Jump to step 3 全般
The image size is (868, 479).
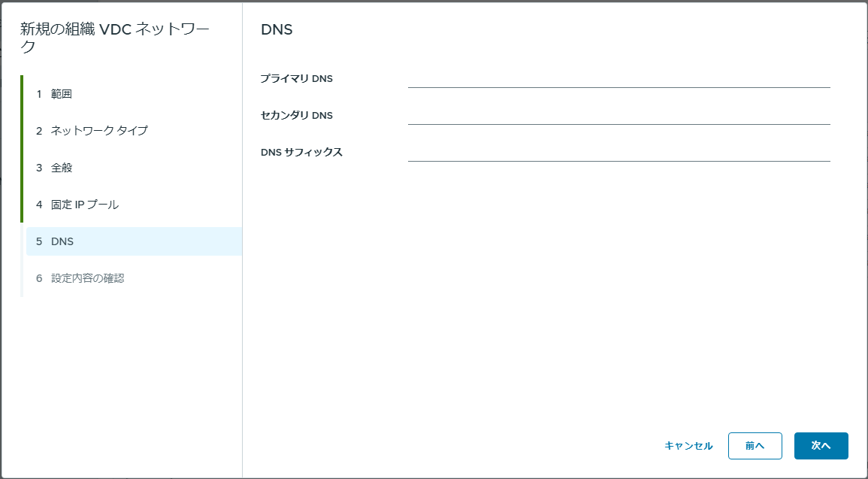coord(133,168)
